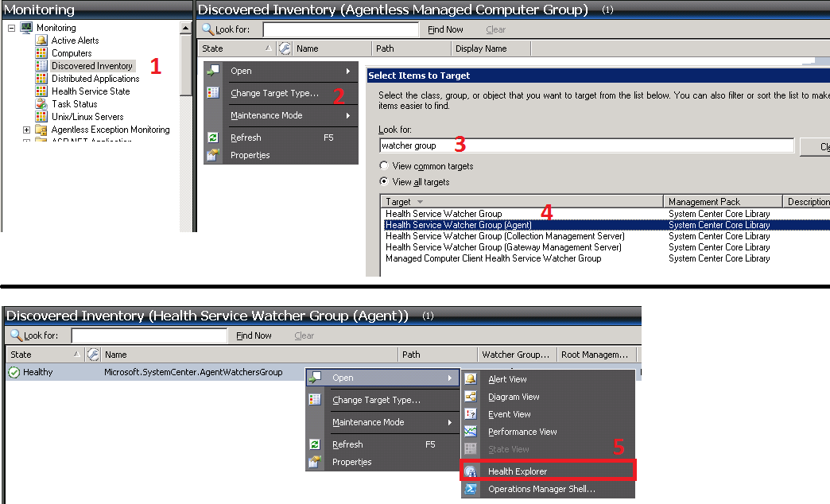
Task: Choose Change Target Type in upper menu
Action: coord(275,93)
